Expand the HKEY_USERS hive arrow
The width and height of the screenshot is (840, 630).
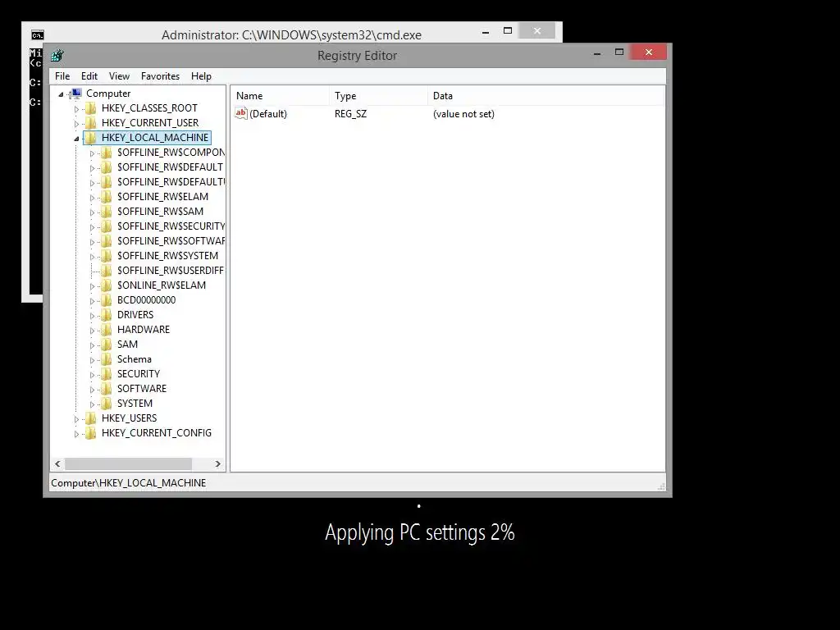[x=76, y=419]
